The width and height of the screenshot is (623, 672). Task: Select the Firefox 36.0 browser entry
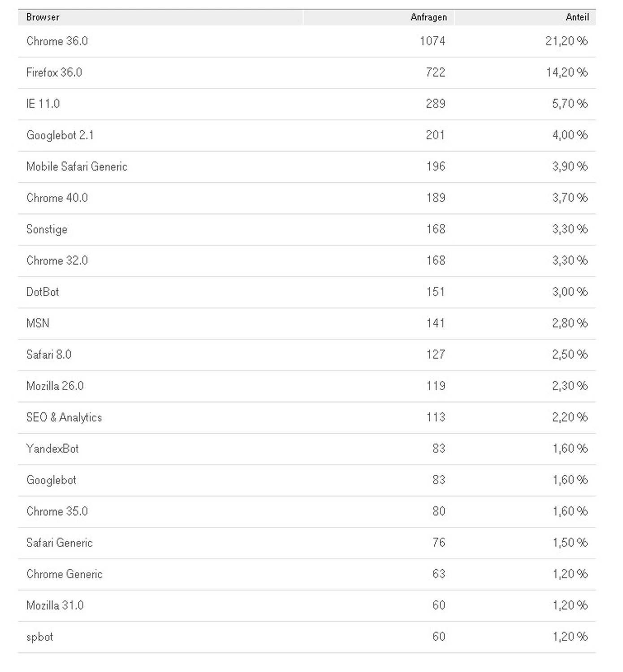click(x=54, y=73)
